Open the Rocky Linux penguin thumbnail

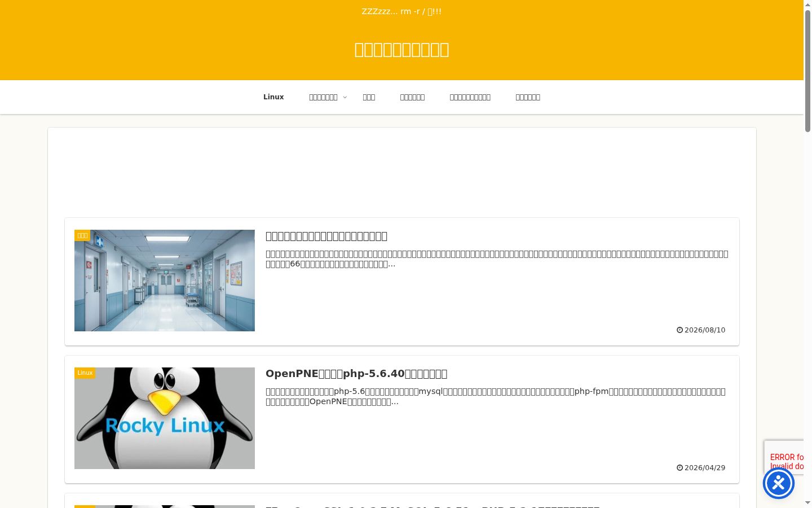(x=165, y=418)
